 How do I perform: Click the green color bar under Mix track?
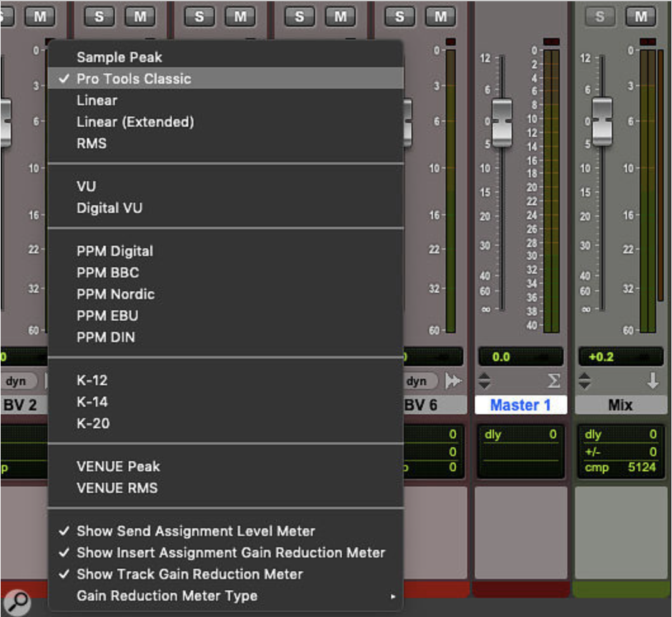pyautogui.click(x=621, y=588)
